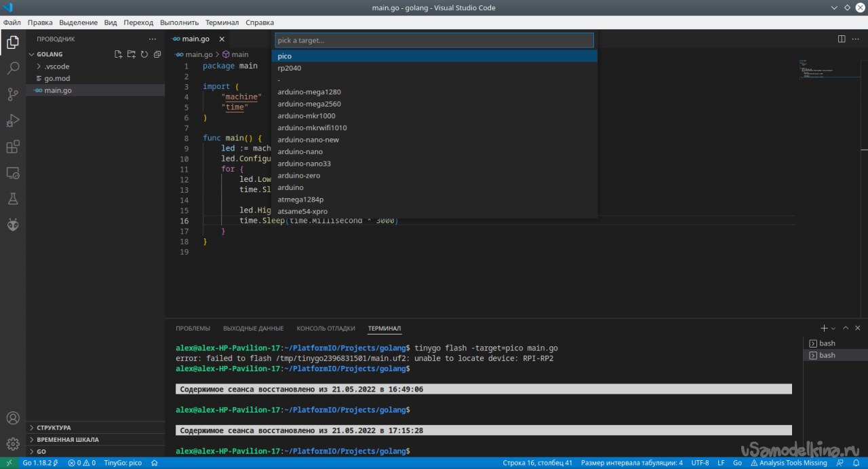This screenshot has width=868, height=469.
Task: Open the Source Control view
Action: coord(13,94)
